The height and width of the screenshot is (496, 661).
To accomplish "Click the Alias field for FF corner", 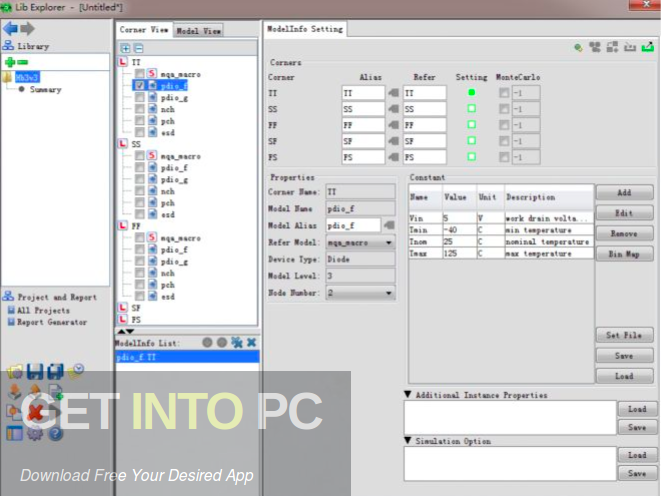I will click(x=363, y=125).
